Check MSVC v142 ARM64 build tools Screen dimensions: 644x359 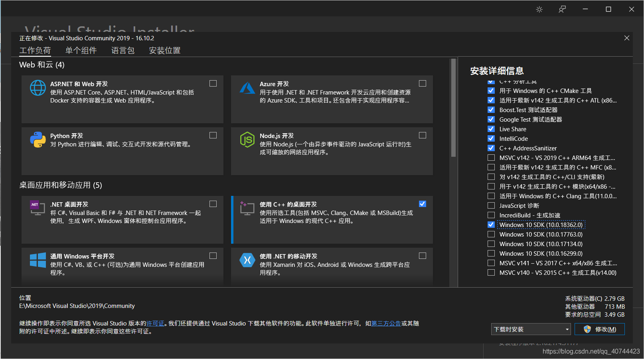click(491, 158)
